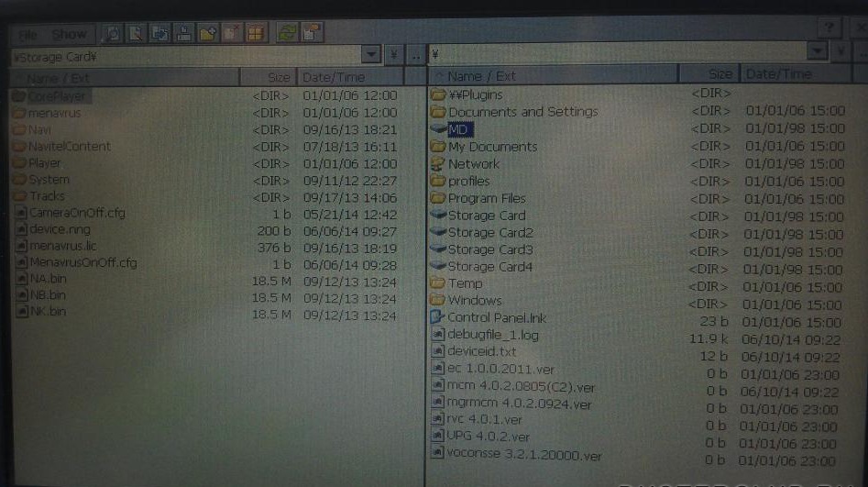868x487 pixels.
Task: Click the folder icon of CorePlayer
Action: point(19,96)
